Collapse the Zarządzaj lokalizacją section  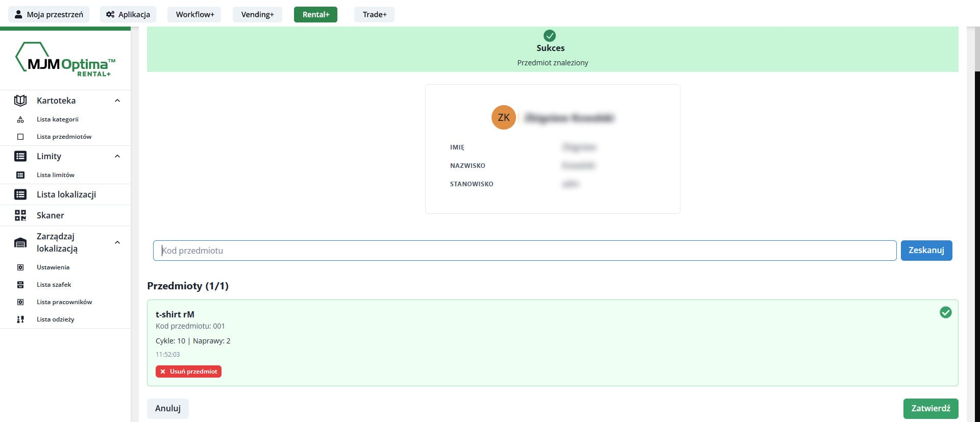point(117,242)
